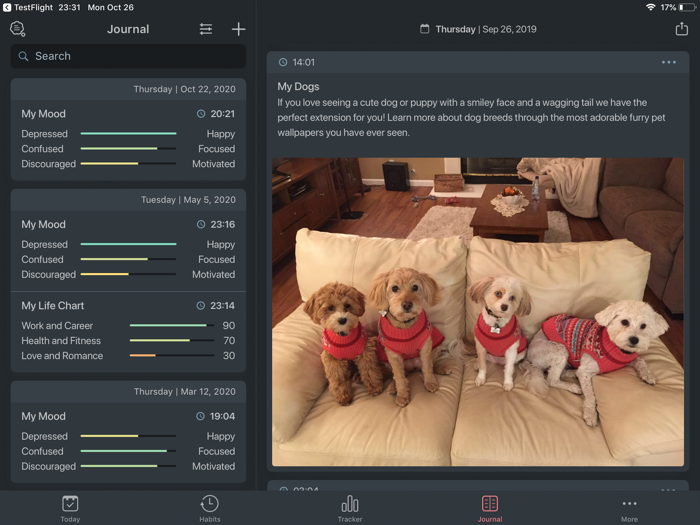Tap the clock icon next to 14:01
Image resolution: width=700 pixels, height=525 pixels.
click(283, 62)
